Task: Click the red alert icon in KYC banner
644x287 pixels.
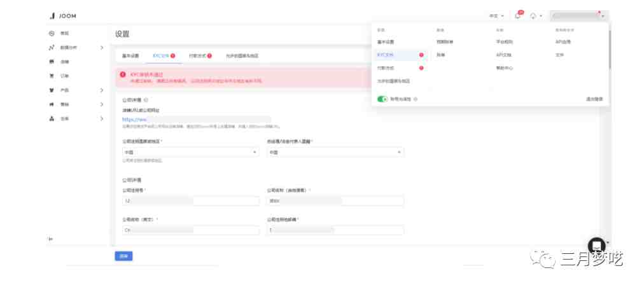Action: pyautogui.click(x=122, y=74)
